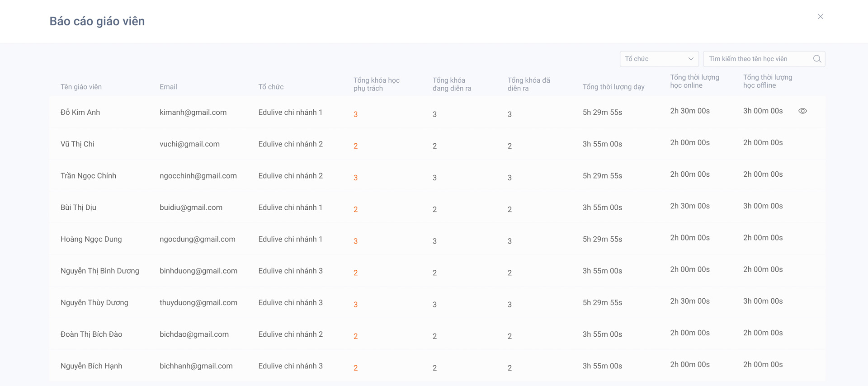Click the orange course count for Bùi Thị Dịu
This screenshot has height=386, width=868.
tap(356, 209)
